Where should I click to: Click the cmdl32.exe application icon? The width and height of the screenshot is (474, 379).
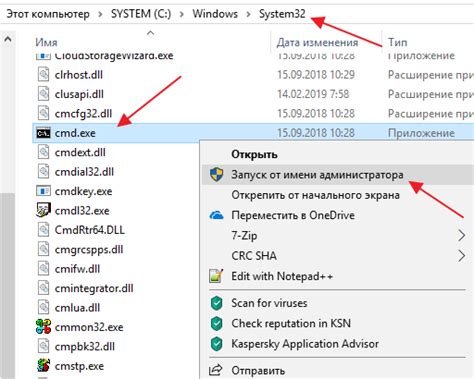(x=43, y=210)
